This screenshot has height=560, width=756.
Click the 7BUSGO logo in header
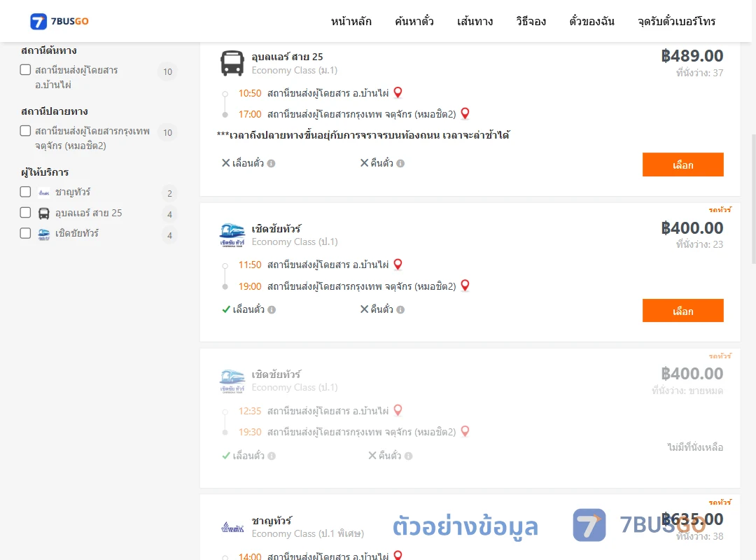(59, 21)
